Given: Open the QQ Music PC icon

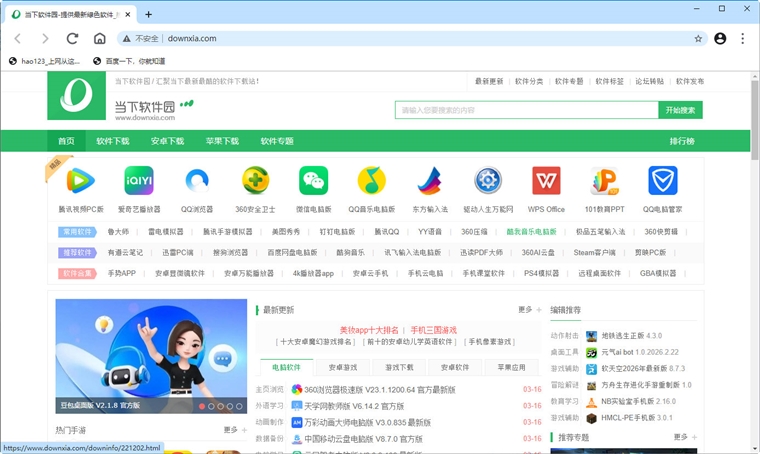Looking at the screenshot, I should 372,181.
